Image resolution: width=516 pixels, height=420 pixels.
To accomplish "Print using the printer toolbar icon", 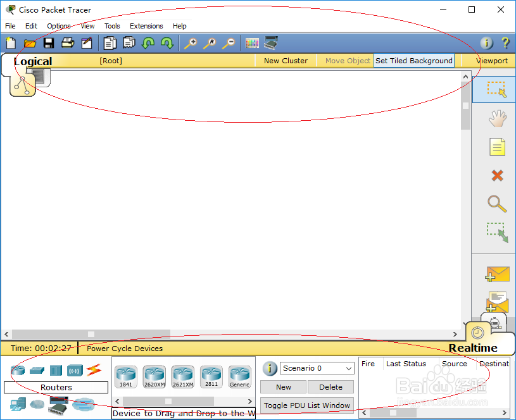I will point(68,43).
